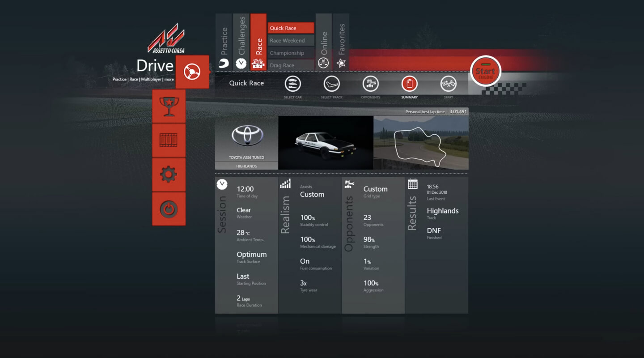Select Drag Race mode

pyautogui.click(x=291, y=65)
